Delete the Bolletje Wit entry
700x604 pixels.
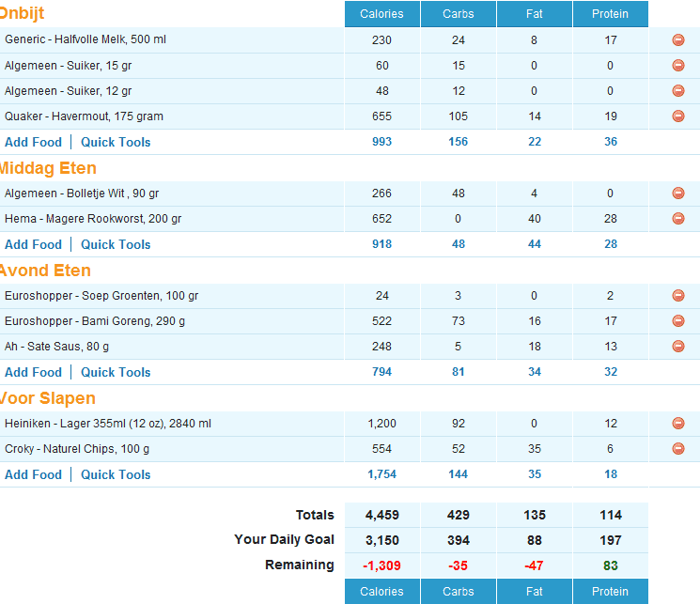click(x=678, y=194)
